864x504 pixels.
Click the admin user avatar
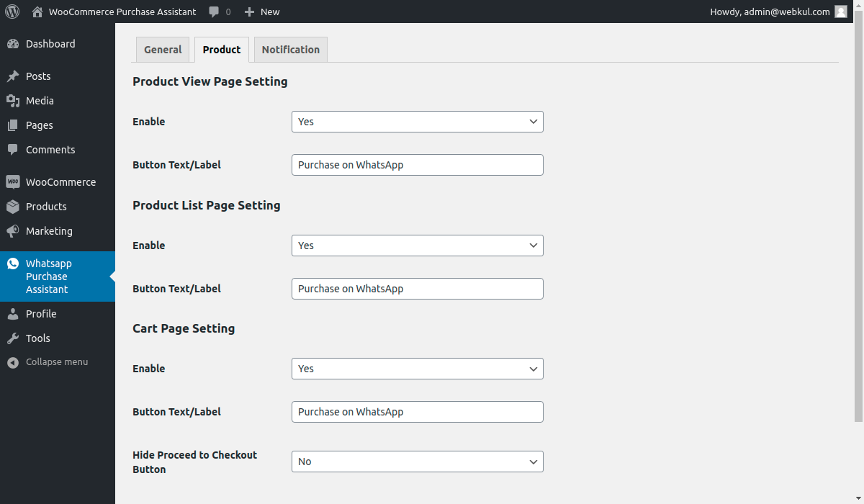[840, 12]
